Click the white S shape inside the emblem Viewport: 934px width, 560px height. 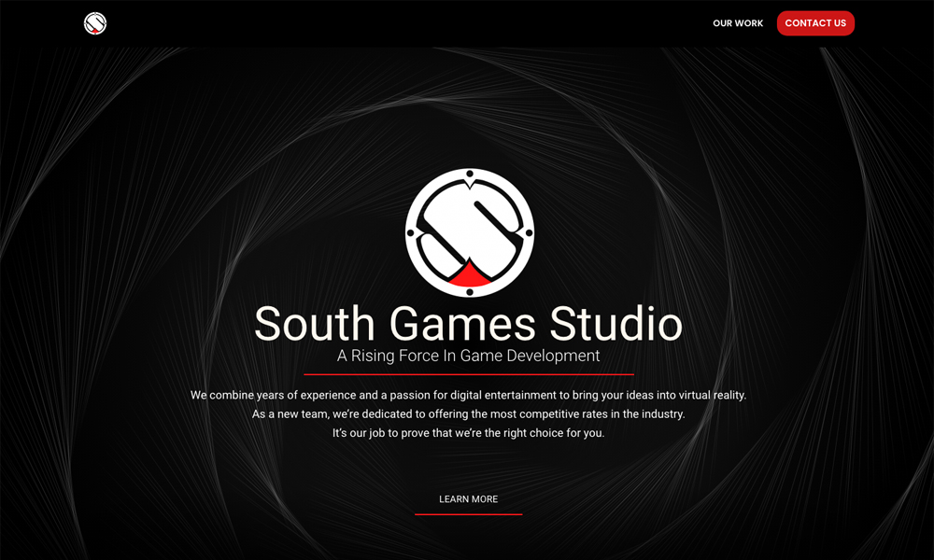[x=469, y=224]
